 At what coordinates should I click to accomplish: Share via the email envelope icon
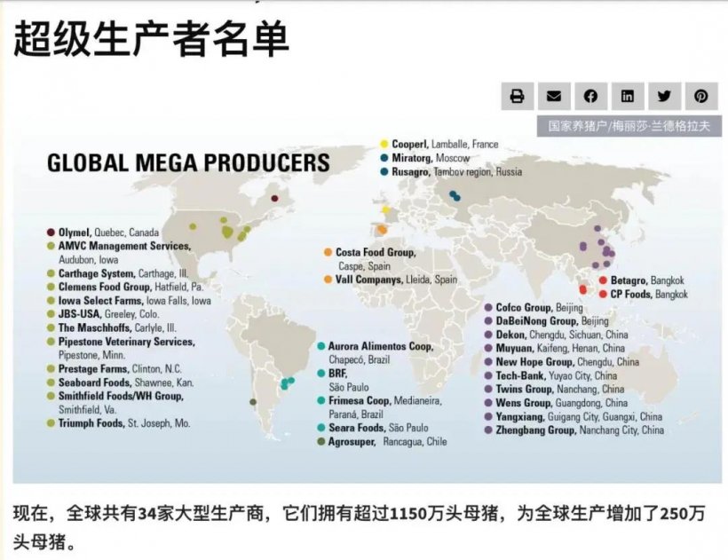(554, 96)
